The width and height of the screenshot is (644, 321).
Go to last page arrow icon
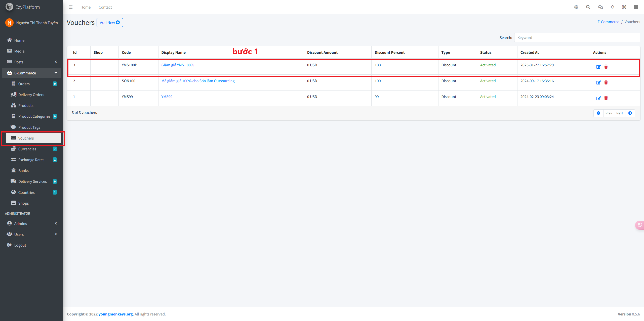(630, 113)
